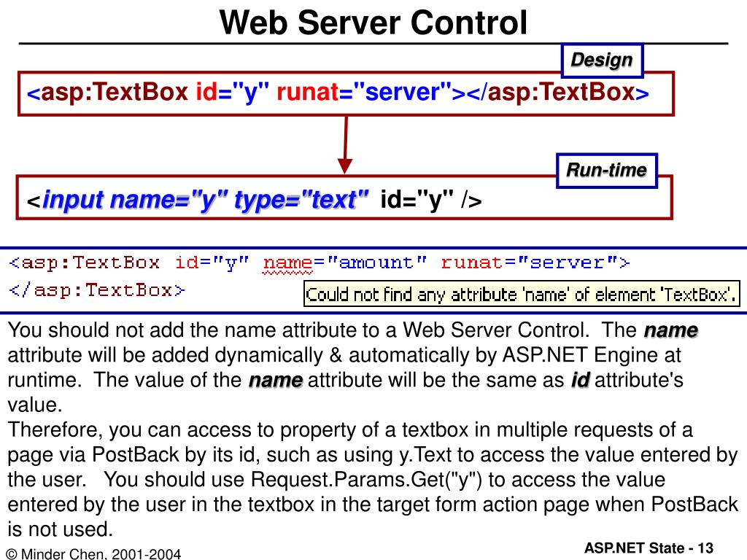Click the bold italic "id" word

point(580,380)
